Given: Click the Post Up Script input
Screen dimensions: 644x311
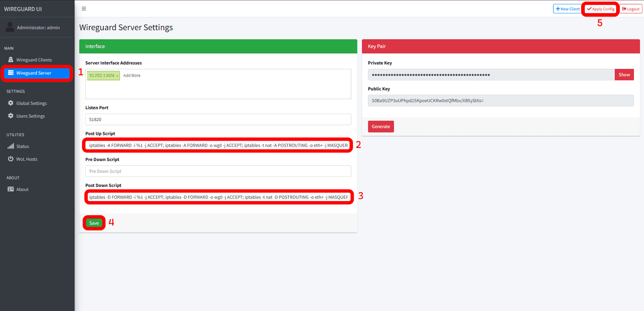Looking at the screenshot, I should click(218, 145).
